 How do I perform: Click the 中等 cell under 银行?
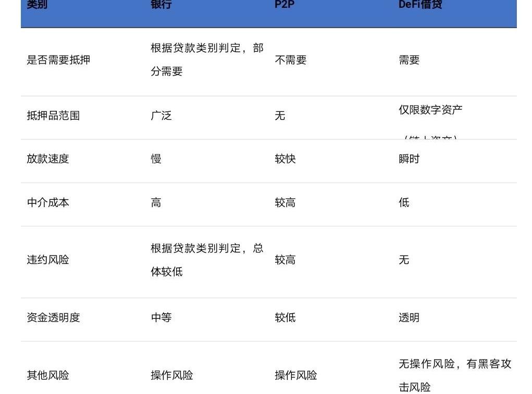tap(161, 317)
